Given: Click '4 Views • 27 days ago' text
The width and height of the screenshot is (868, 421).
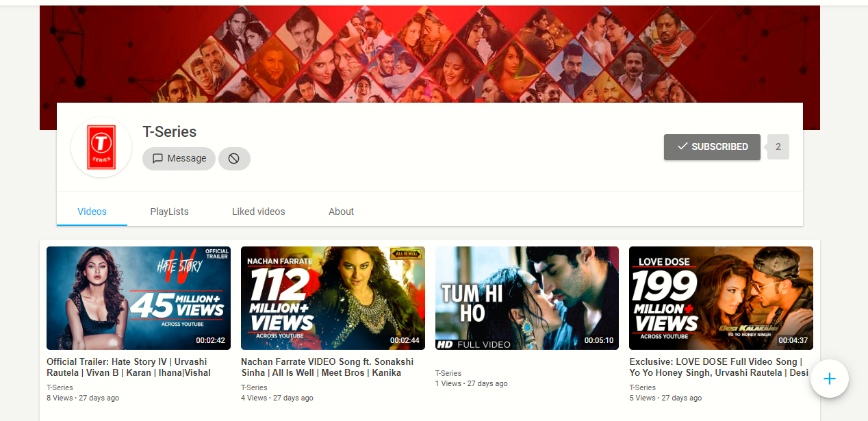Looking at the screenshot, I should pyautogui.click(x=277, y=398).
